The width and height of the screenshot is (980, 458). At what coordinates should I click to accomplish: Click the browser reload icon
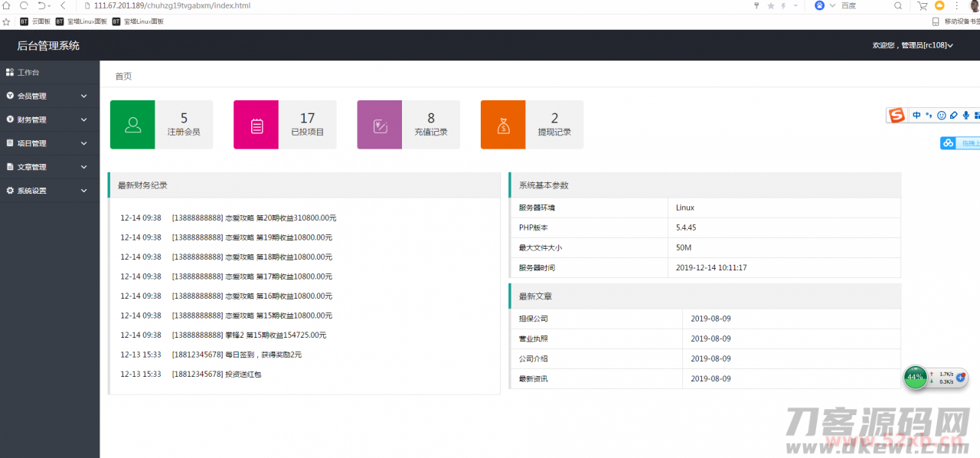tap(24, 5)
